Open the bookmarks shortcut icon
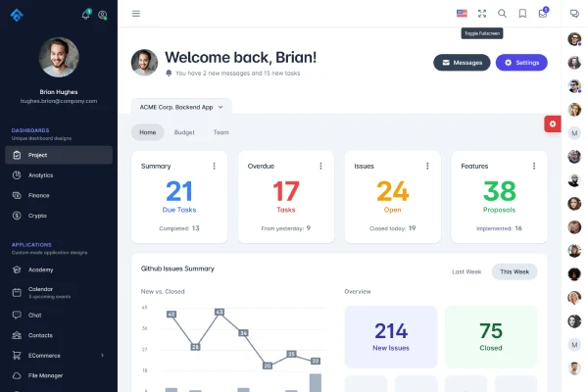Viewport: 588px width, 392px height. (522, 14)
